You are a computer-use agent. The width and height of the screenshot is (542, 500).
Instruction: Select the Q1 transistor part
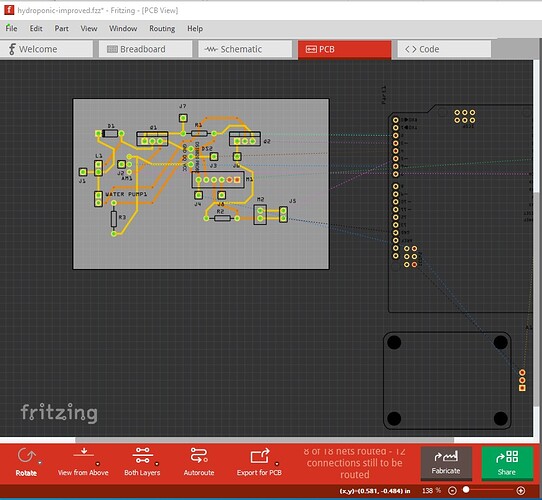coord(152,138)
